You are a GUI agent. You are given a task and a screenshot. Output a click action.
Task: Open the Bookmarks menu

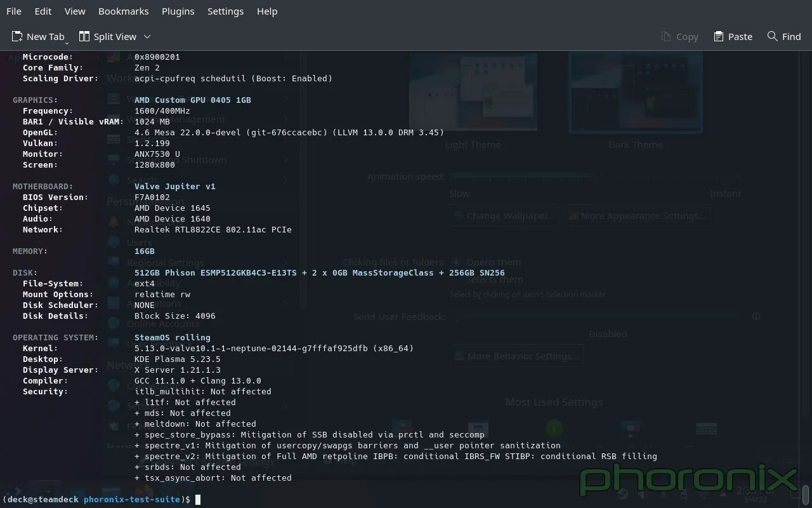[124, 11]
